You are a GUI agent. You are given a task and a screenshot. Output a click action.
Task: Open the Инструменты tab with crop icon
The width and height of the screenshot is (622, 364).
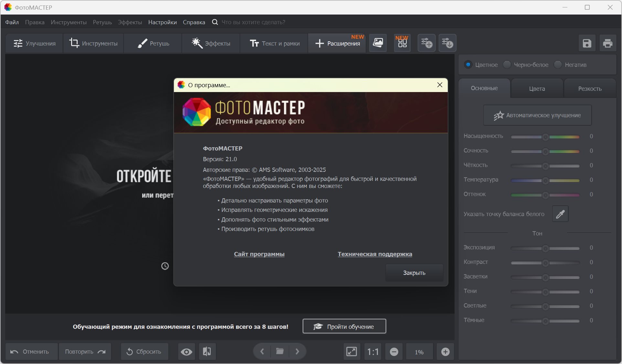pos(93,43)
